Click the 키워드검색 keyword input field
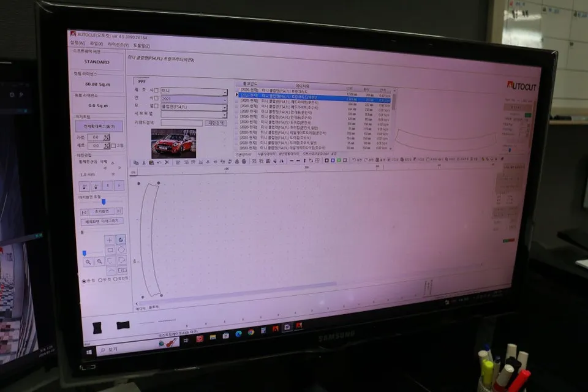This screenshot has height=392, width=588. coord(181,123)
